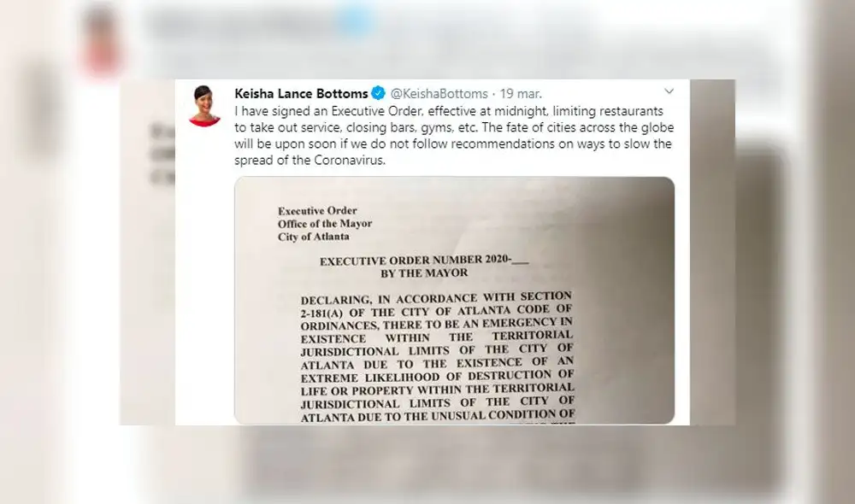Open the @KeishaBottoms handle link
Screen dimensions: 855x504
pos(439,94)
